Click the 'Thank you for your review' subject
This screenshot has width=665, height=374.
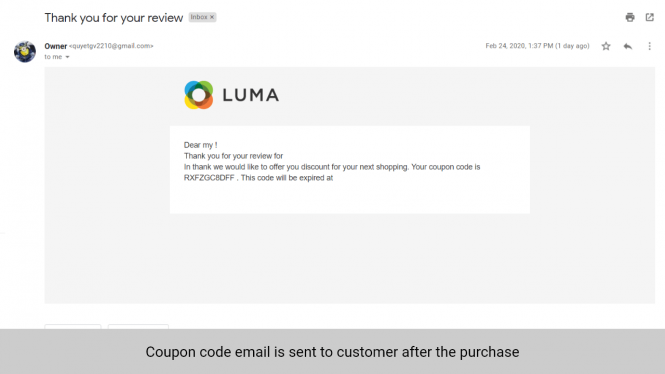[114, 18]
